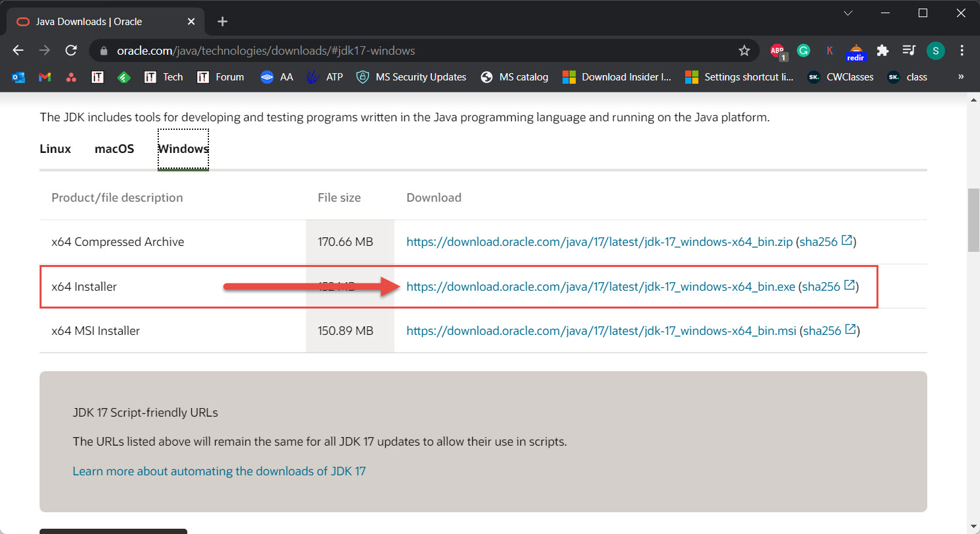The height and width of the screenshot is (534, 980).
Task: Bookmark this page with the star
Action: coord(745,50)
